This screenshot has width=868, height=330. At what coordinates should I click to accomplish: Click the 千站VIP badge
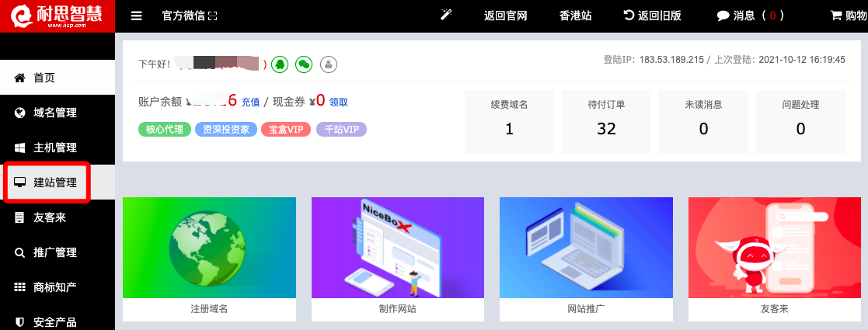(x=342, y=130)
